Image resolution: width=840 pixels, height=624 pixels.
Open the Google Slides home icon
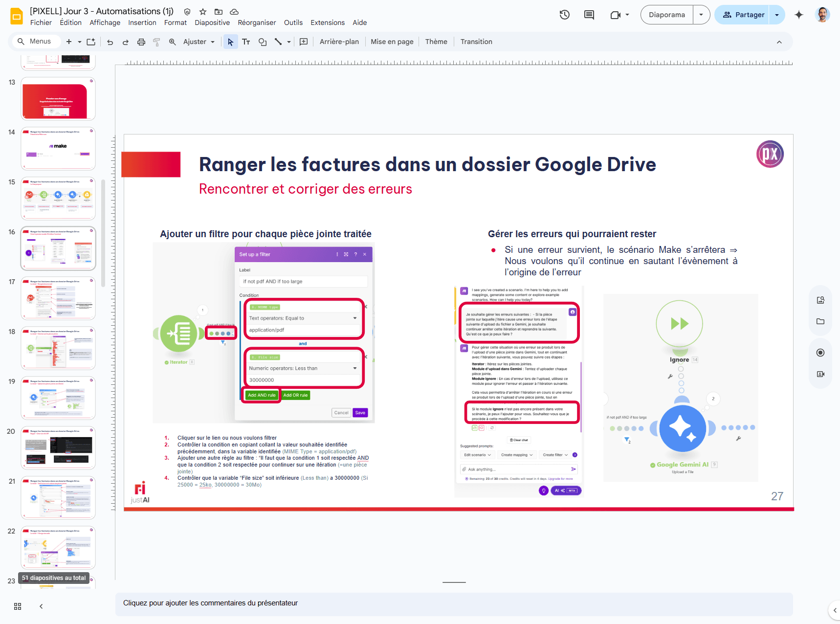[x=17, y=16]
